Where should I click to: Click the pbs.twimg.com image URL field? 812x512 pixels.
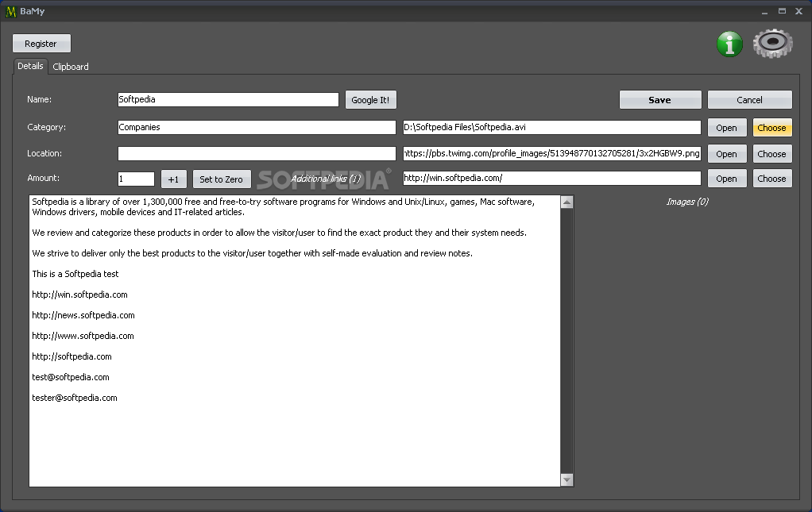551,154
